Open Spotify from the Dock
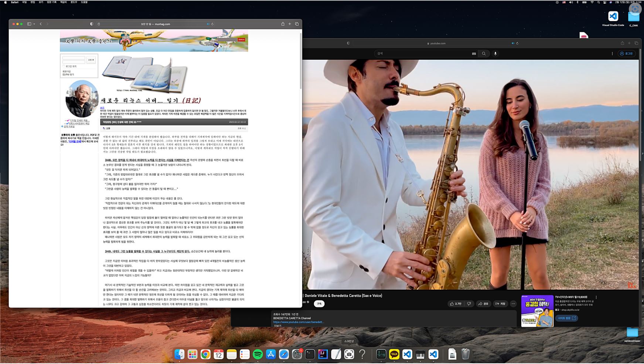644x364 pixels. pyautogui.click(x=258, y=354)
